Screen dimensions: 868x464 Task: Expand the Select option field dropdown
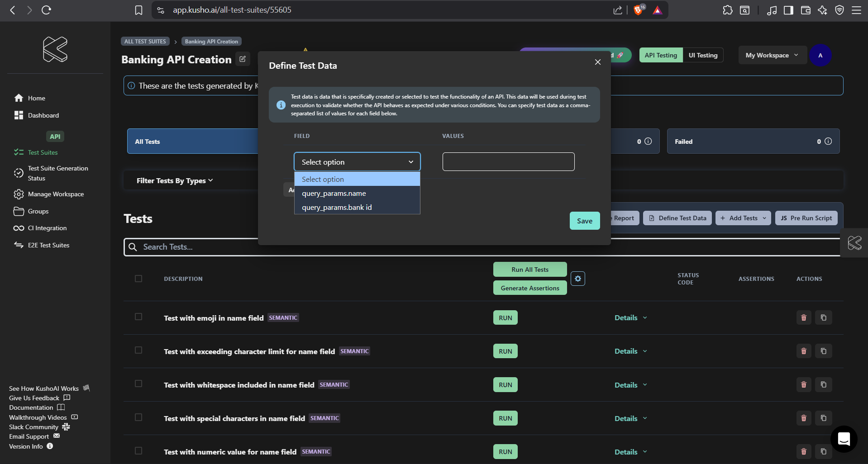click(x=357, y=162)
